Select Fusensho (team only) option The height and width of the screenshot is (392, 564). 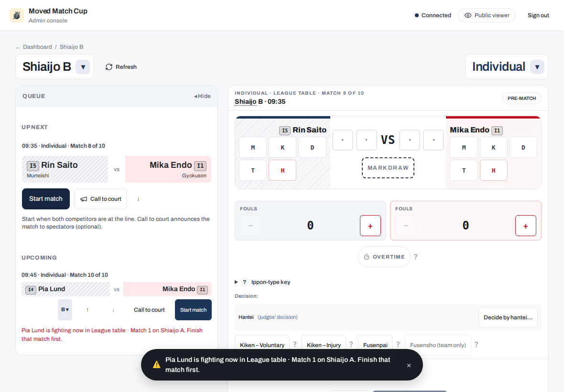(438, 345)
